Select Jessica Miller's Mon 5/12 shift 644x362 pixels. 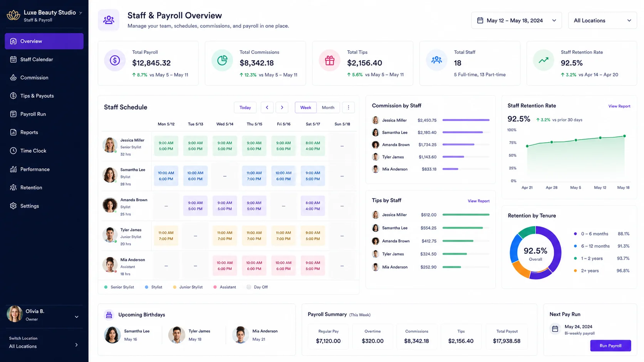[x=166, y=146]
